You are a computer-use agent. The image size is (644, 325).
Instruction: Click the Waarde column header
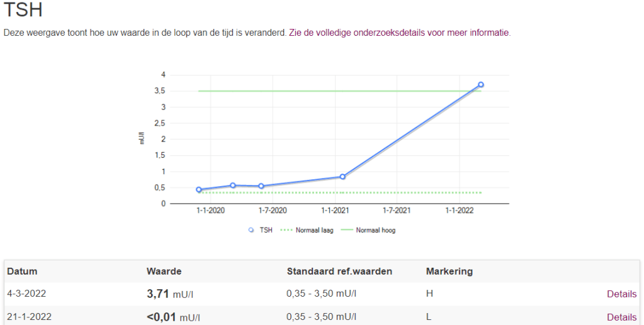[164, 272]
